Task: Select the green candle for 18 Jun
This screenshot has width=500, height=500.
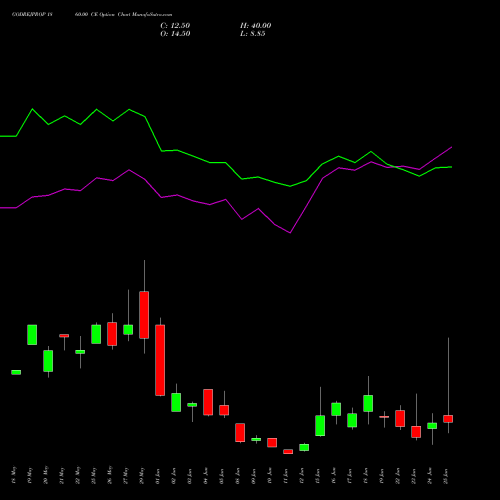Action: (368, 403)
